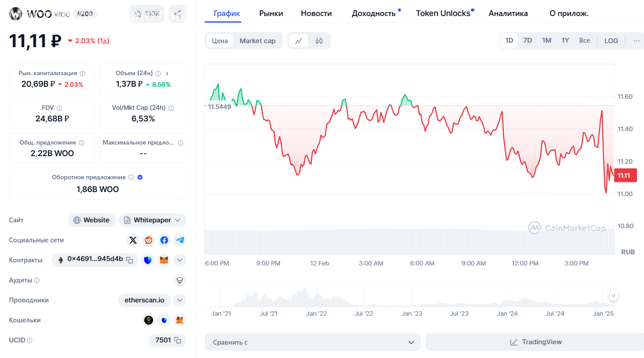Open the Сравнить с dropdown
This screenshot has height=358, width=644.
pyautogui.click(x=313, y=342)
